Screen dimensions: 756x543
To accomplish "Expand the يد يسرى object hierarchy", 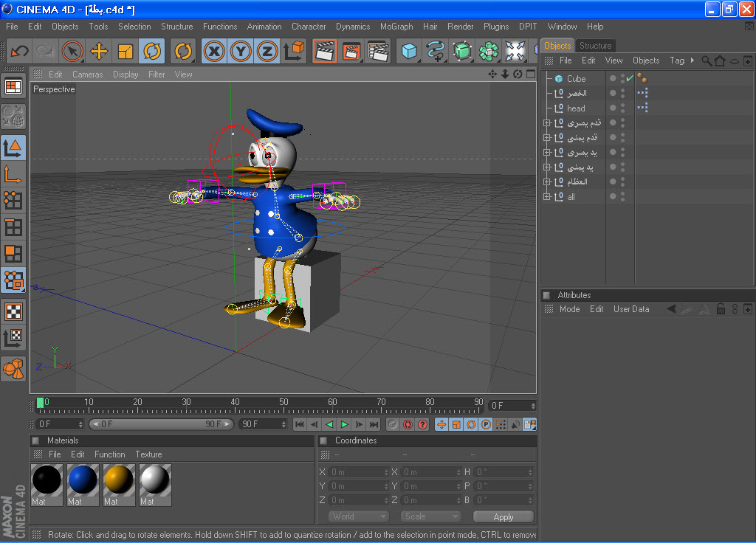I will click(x=547, y=152).
